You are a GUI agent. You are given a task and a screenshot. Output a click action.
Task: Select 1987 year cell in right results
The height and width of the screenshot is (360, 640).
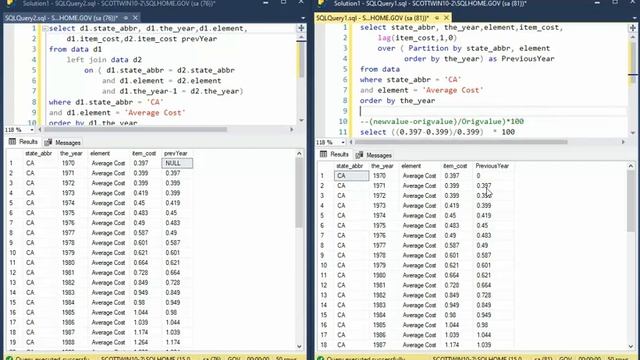click(379, 345)
